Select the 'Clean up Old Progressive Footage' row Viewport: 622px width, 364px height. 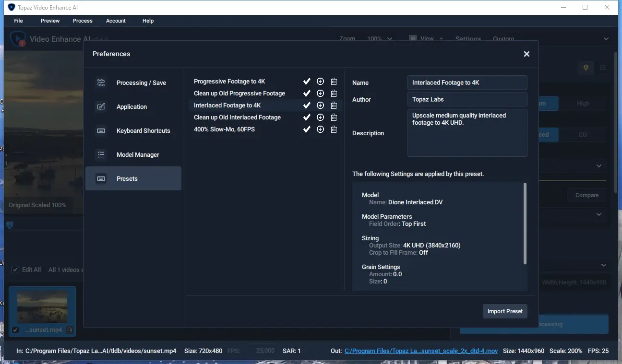[x=265, y=94]
